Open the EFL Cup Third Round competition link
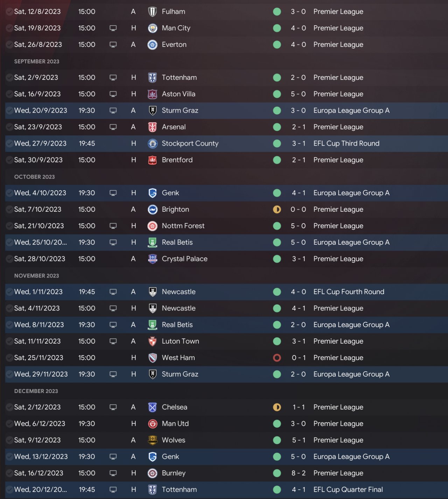448x499 pixels. point(346,143)
